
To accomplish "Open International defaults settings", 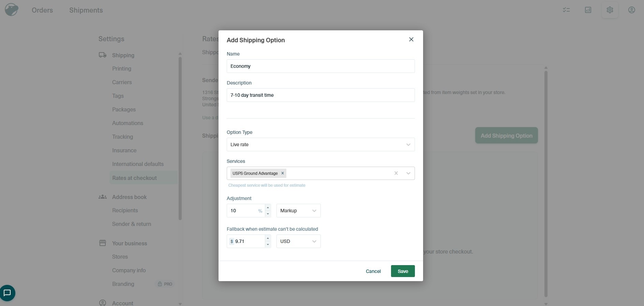I will (138, 164).
